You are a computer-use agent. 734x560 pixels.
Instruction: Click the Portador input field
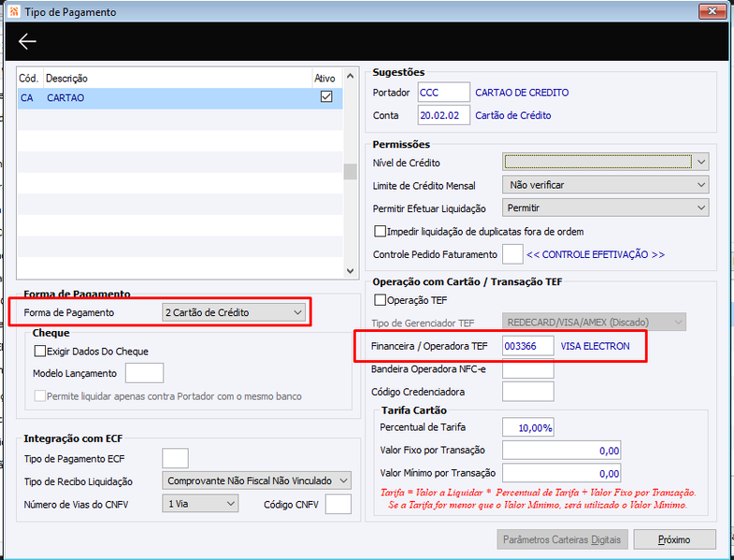tap(444, 93)
